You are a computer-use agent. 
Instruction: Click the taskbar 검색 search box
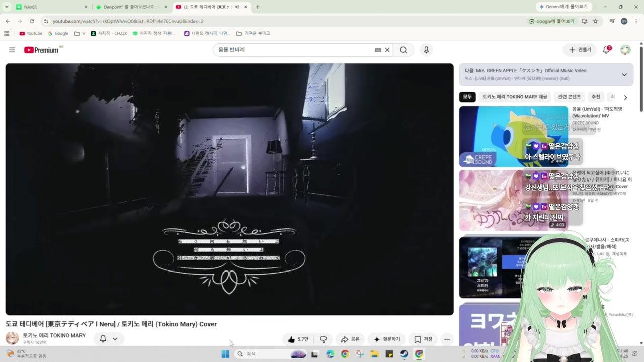[272, 354]
